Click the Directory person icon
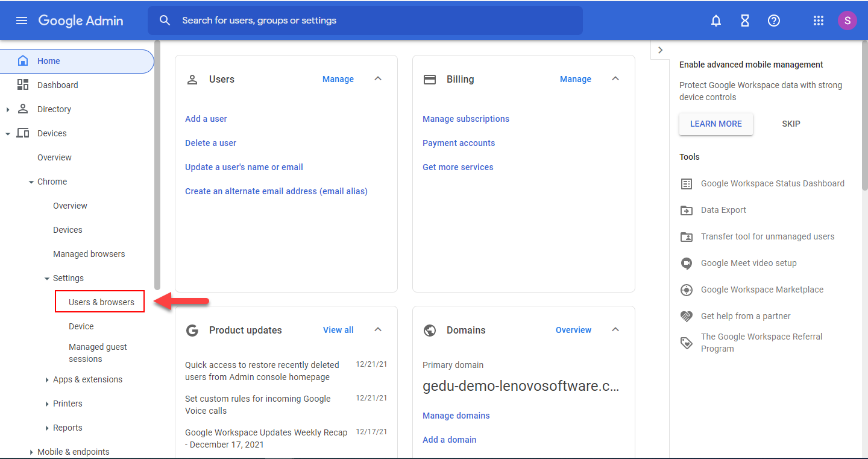868x459 pixels. tap(23, 109)
